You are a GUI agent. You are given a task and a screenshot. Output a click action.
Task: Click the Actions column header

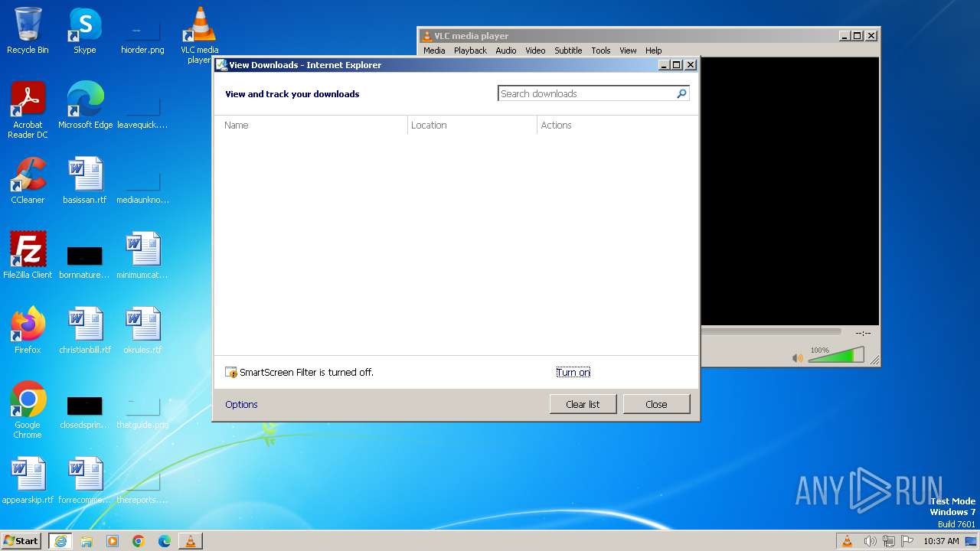click(617, 125)
